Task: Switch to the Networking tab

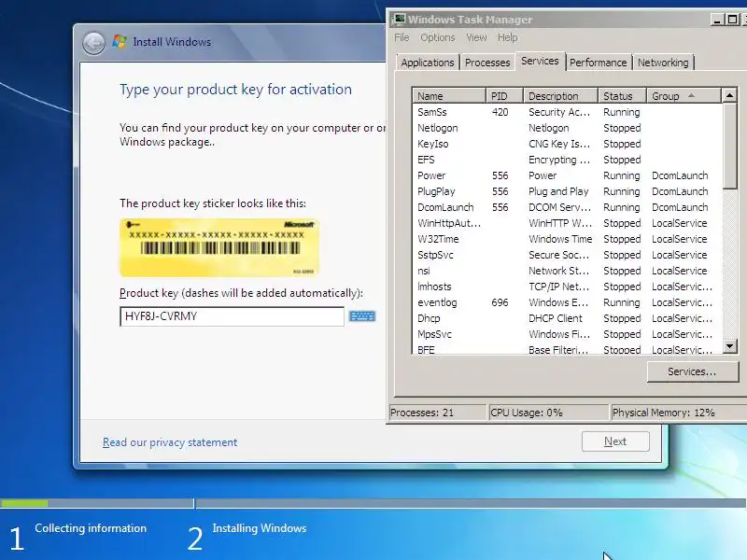Action: (663, 63)
